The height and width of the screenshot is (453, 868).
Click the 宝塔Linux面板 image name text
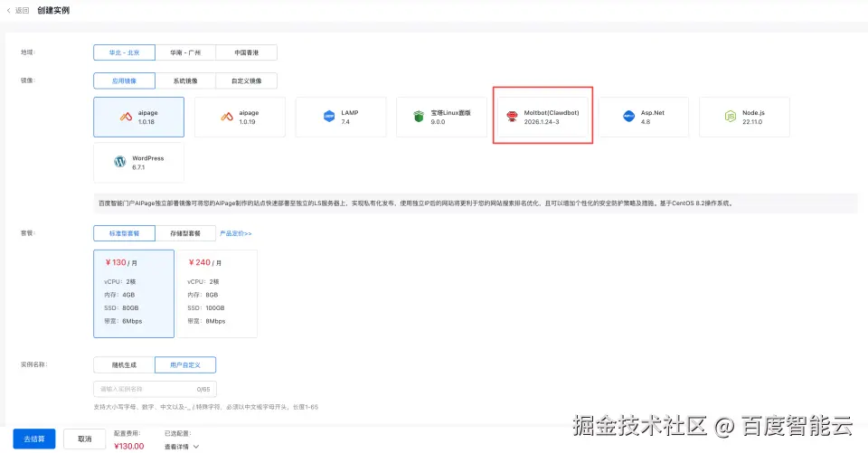click(x=450, y=112)
